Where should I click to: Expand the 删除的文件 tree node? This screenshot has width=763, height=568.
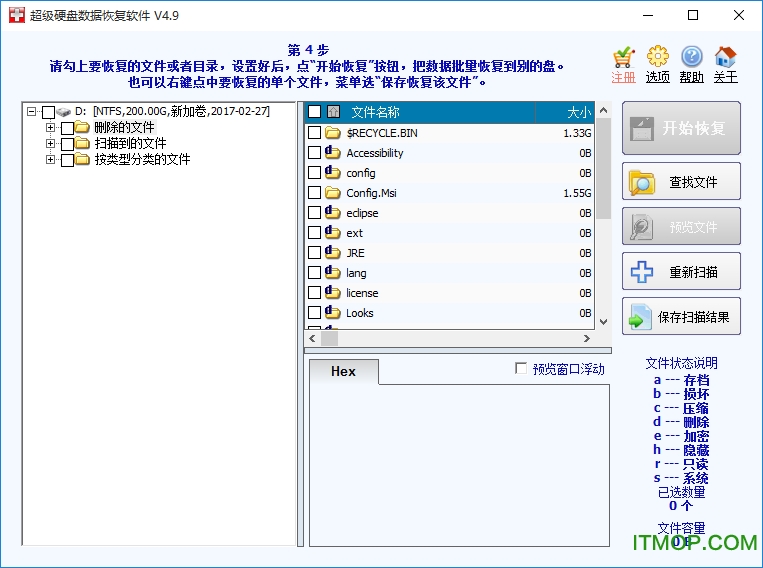tap(51, 128)
